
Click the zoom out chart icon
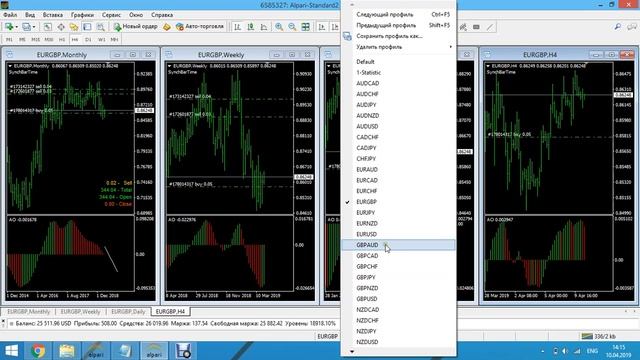292,27
